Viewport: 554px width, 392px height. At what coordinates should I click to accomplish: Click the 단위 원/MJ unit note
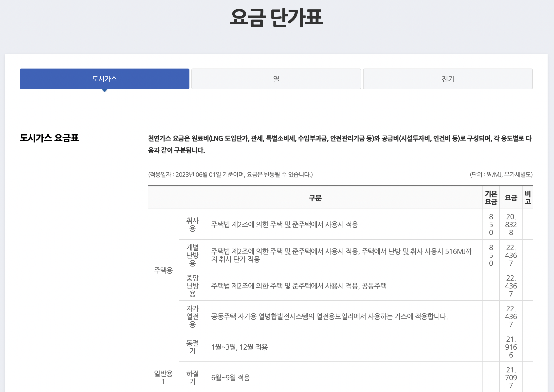point(501,175)
